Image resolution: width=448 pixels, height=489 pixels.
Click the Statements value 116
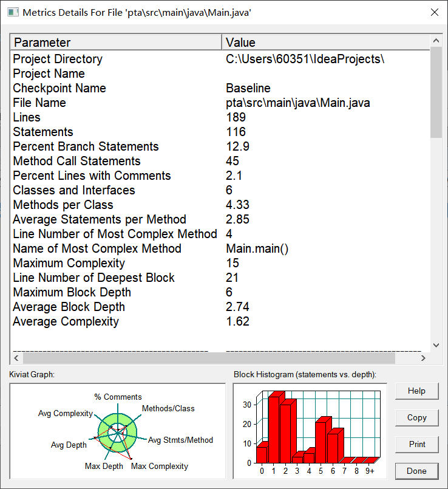[236, 132]
